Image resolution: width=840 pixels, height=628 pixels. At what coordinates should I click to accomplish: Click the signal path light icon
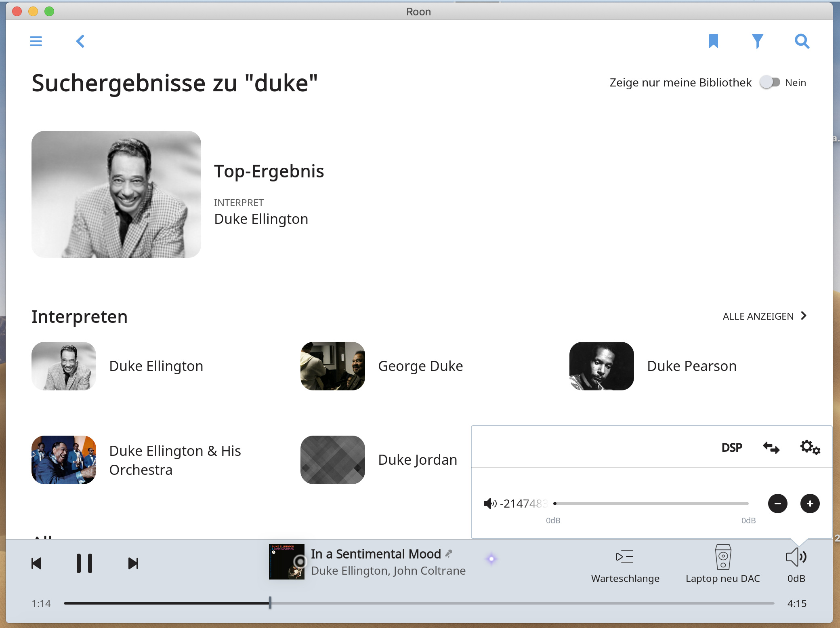tap(491, 559)
